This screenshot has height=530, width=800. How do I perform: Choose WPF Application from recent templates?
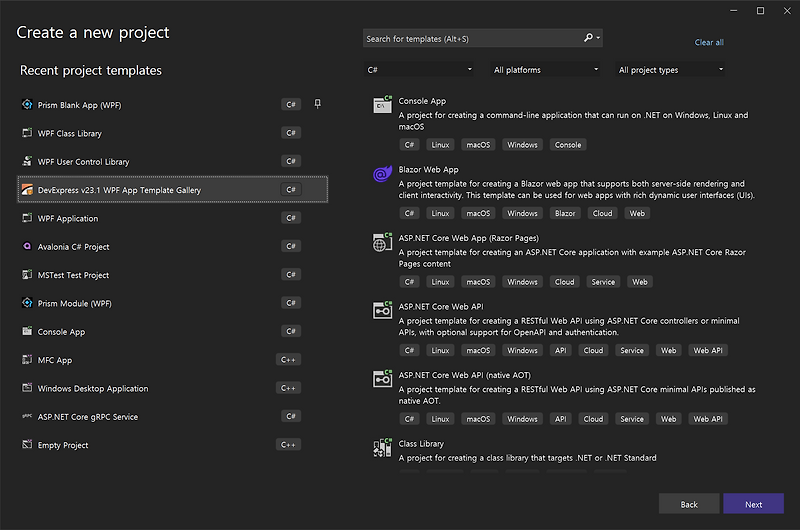pos(68,218)
